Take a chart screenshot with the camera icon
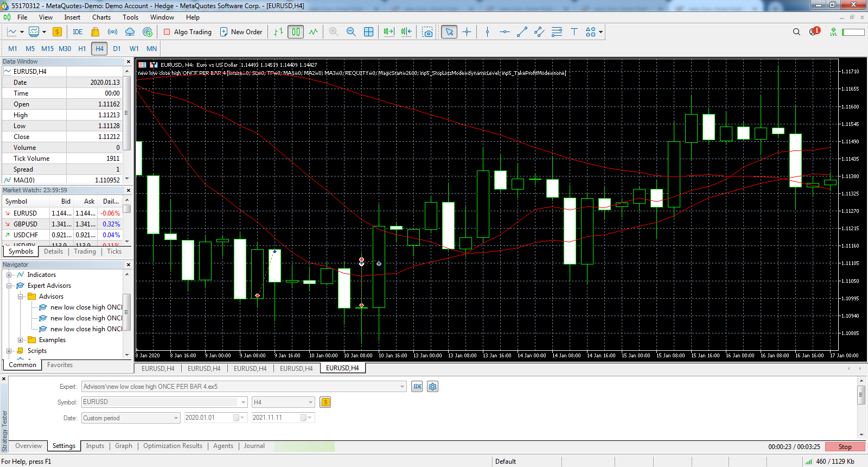This screenshot has width=868, height=467. 427,32
